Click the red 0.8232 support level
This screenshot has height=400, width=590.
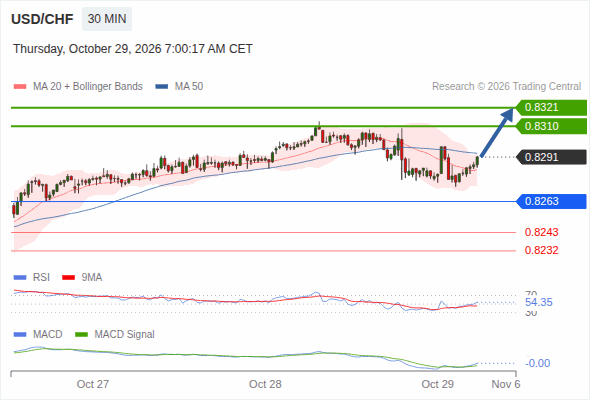click(541, 250)
